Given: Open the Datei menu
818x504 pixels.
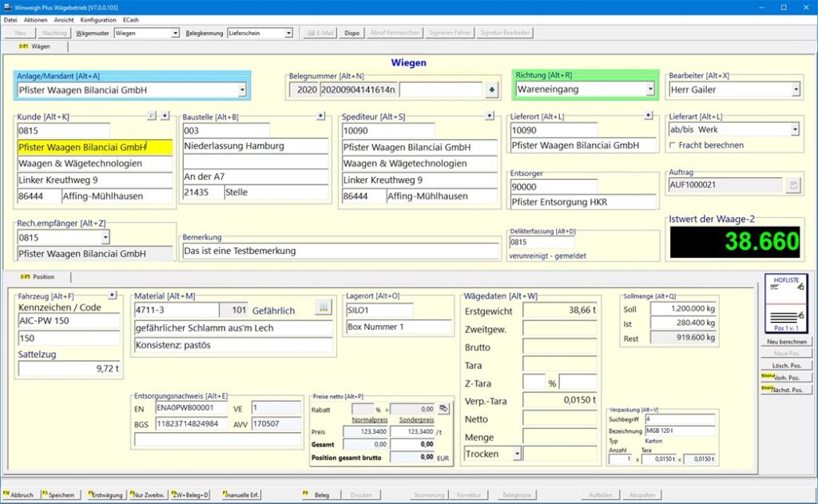Looking at the screenshot, I should click(10, 20).
